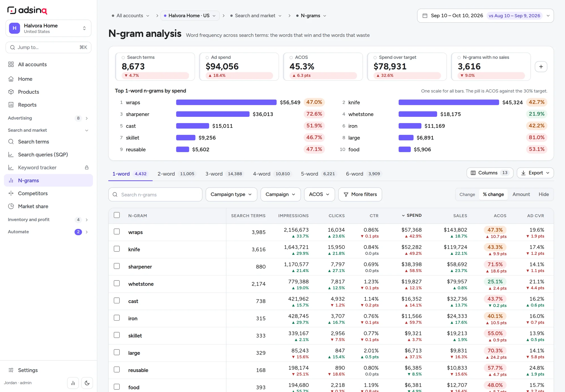Screen dimensions: 565x392
Task: Open All accounts grid icon in sidebar
Action: (11, 64)
